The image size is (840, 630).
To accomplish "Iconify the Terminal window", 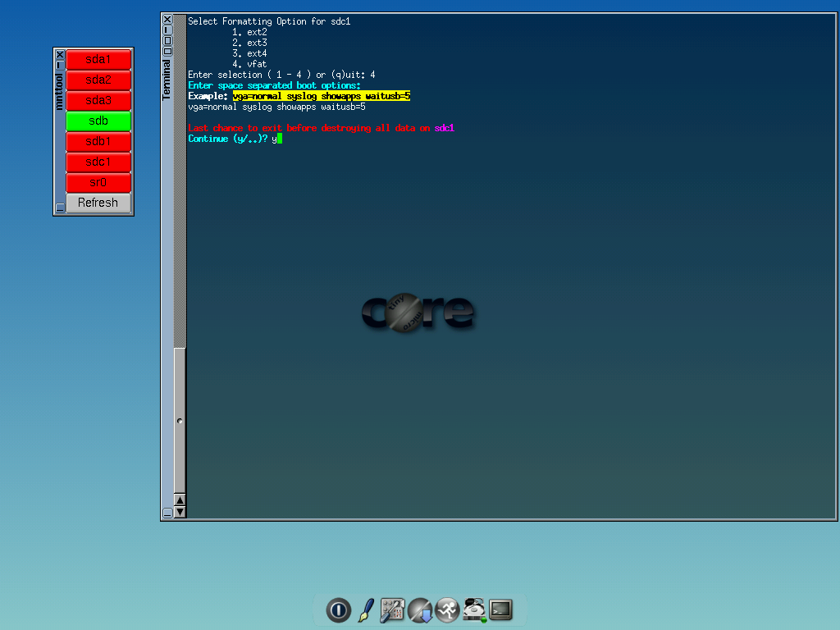I will (167, 30).
